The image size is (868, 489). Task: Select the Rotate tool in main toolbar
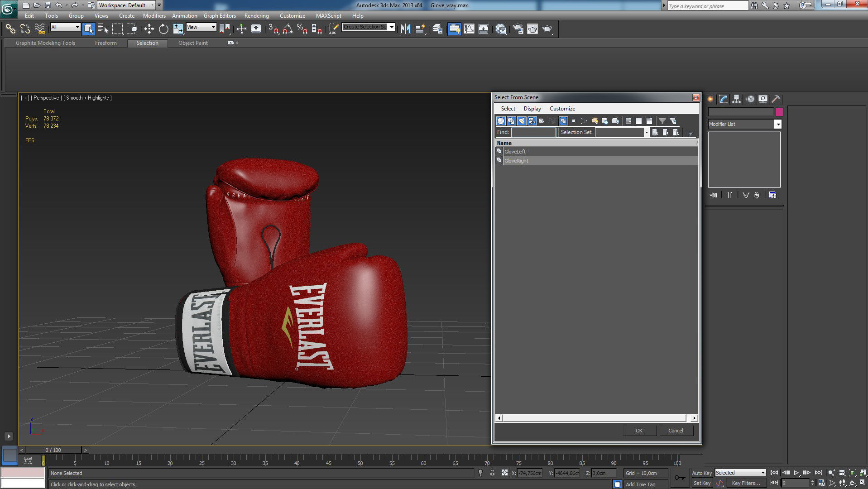(x=163, y=29)
